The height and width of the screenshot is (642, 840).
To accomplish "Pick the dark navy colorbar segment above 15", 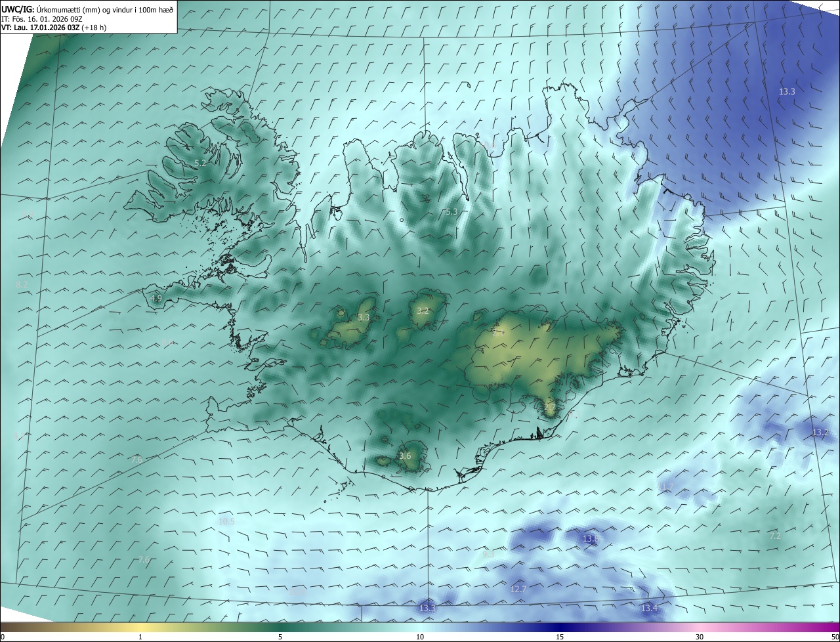I will (x=560, y=628).
